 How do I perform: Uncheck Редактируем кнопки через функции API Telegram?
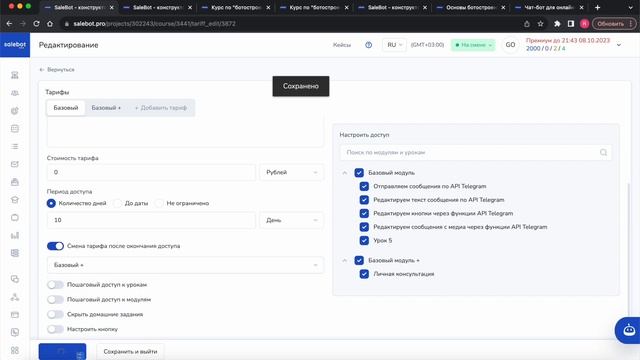pyautogui.click(x=364, y=213)
